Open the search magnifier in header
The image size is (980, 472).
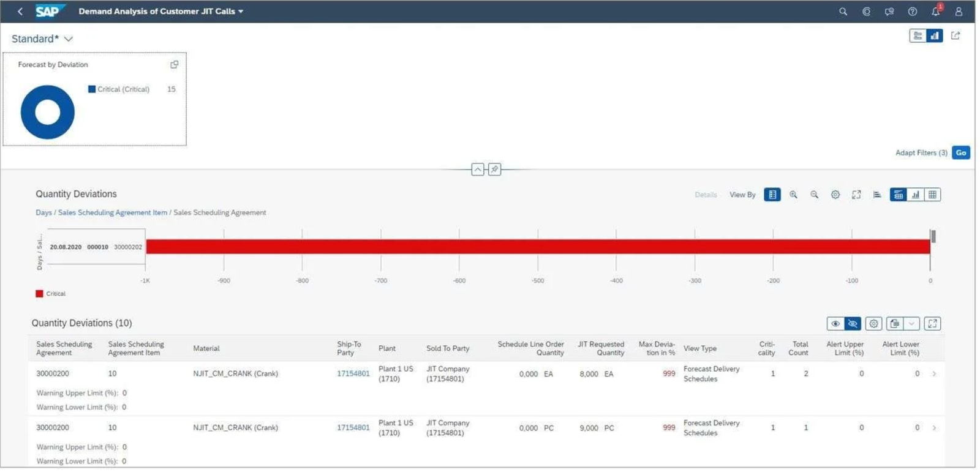point(843,11)
